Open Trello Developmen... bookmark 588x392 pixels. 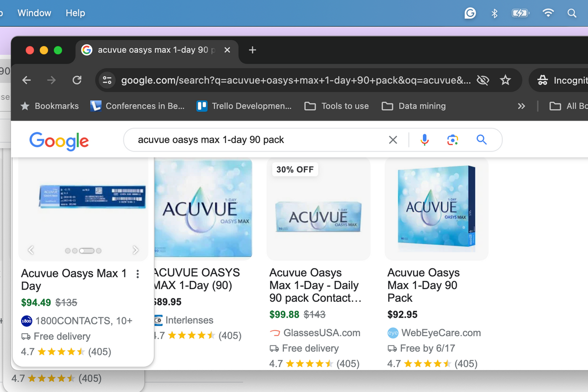click(x=244, y=106)
